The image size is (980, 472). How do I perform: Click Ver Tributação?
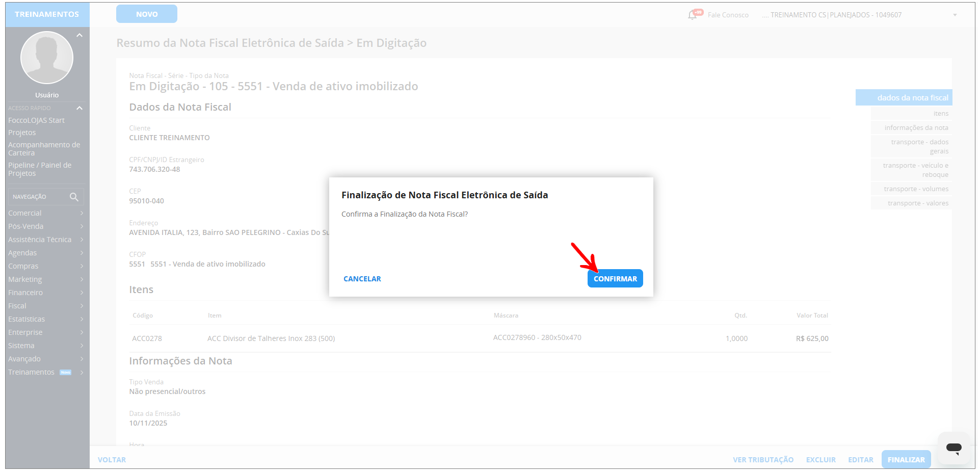(x=763, y=460)
